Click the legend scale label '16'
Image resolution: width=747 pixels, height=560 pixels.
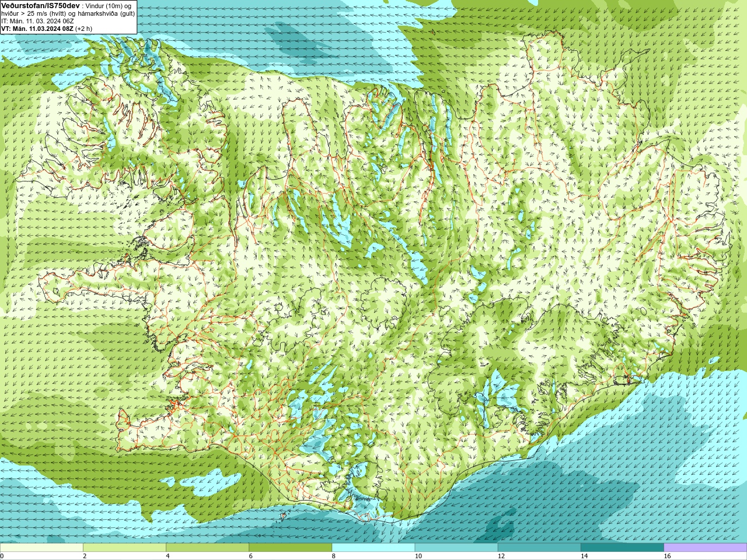pyautogui.click(x=668, y=556)
